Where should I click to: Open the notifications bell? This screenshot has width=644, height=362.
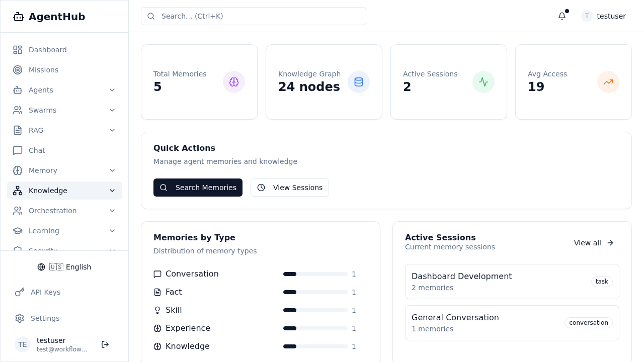pos(562,16)
